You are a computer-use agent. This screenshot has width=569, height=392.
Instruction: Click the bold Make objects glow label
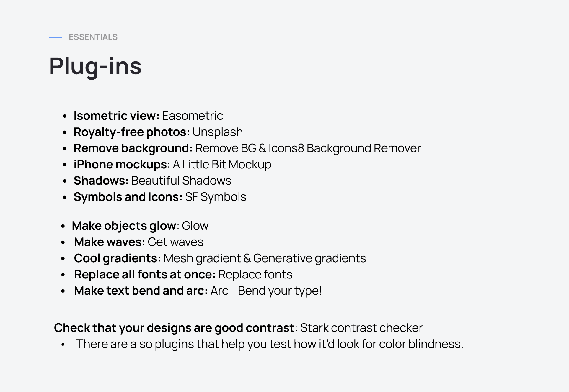(x=124, y=226)
